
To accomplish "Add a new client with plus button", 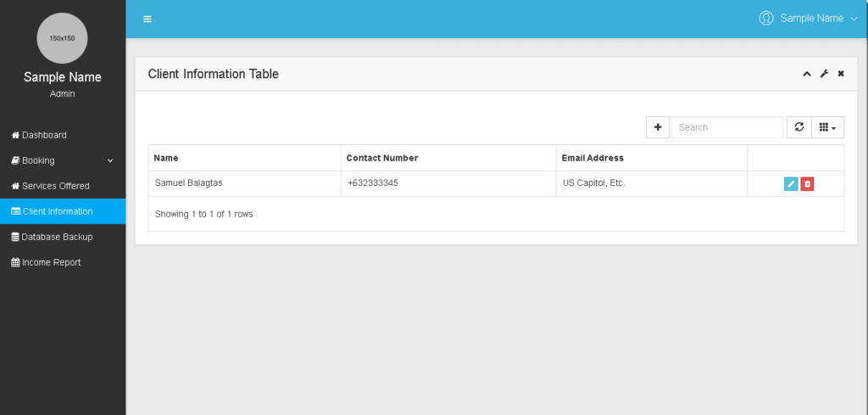I will 658,127.
